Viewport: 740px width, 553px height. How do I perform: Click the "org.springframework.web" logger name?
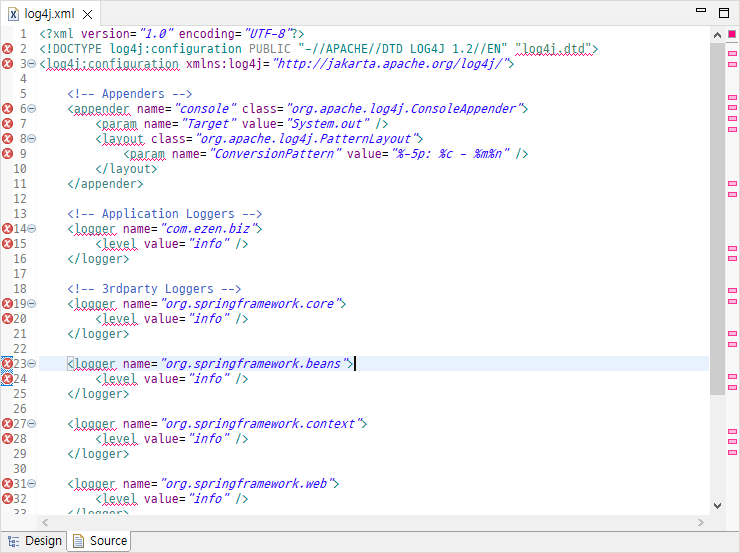coord(247,484)
